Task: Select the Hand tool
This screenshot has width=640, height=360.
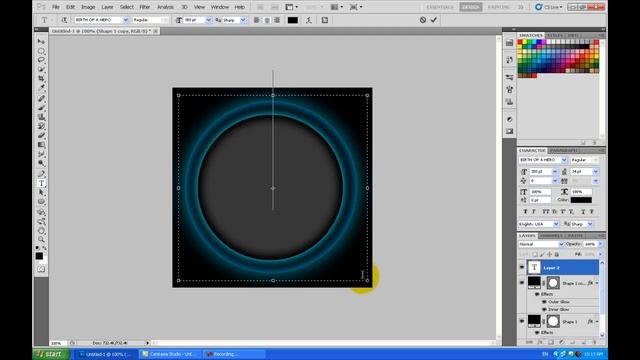Action: [x=41, y=231]
